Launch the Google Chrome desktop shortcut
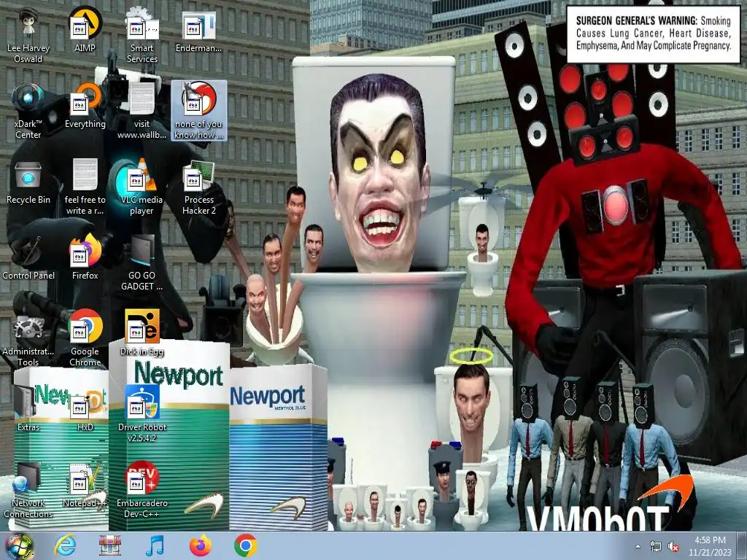 click(x=85, y=338)
